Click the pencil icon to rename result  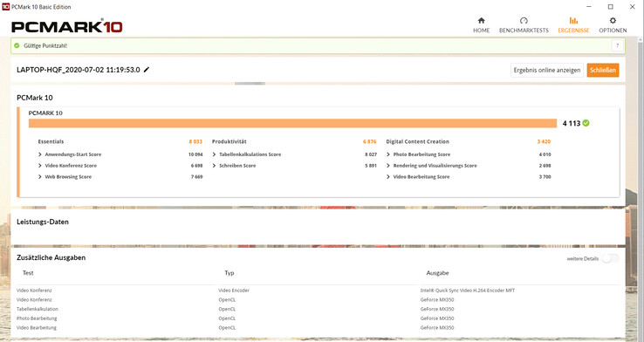pyautogui.click(x=147, y=70)
